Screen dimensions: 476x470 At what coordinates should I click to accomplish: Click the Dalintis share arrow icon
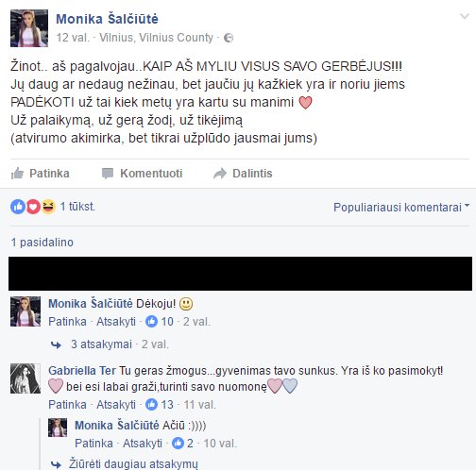click(220, 174)
